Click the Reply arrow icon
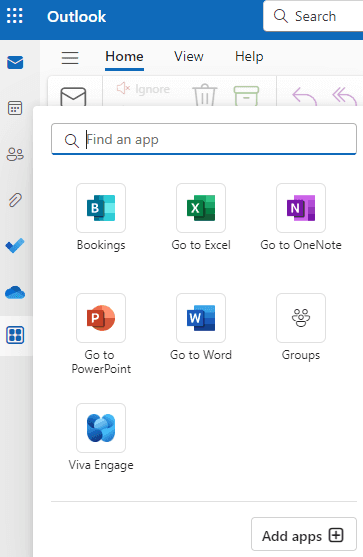 click(x=304, y=97)
